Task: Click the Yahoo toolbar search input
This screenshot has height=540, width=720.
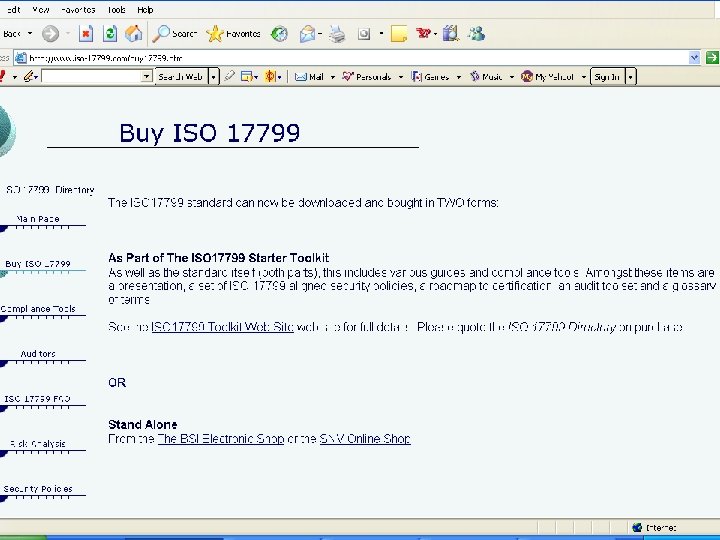Action: (x=91, y=76)
